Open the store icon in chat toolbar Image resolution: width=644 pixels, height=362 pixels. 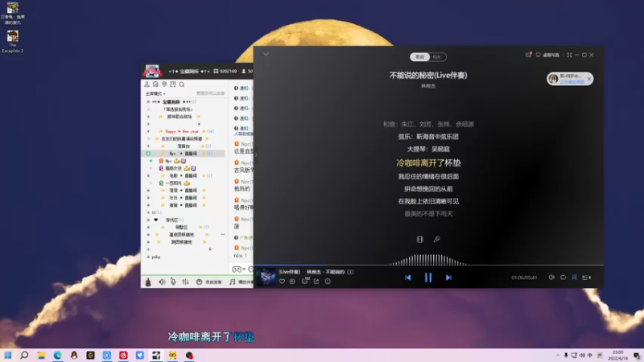(x=173, y=84)
